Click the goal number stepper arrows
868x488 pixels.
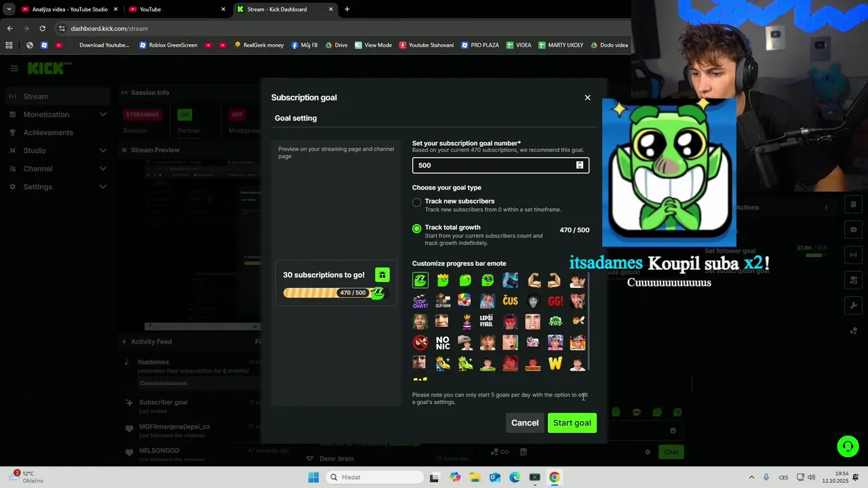coord(580,165)
